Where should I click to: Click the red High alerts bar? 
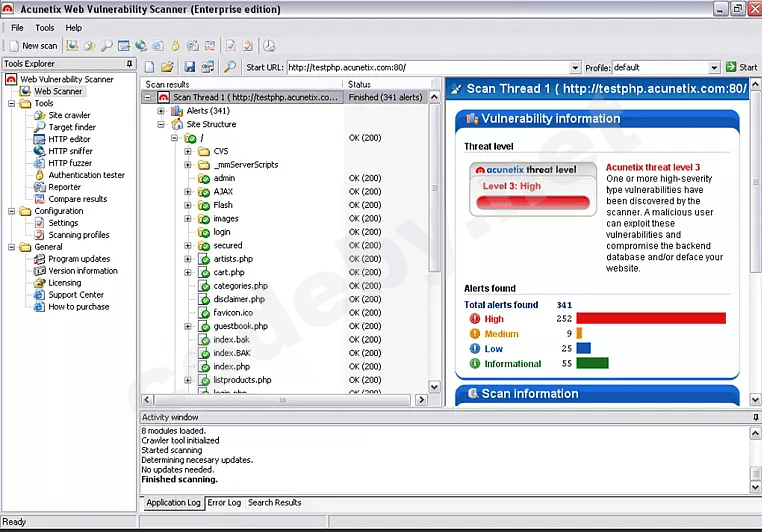click(x=650, y=318)
